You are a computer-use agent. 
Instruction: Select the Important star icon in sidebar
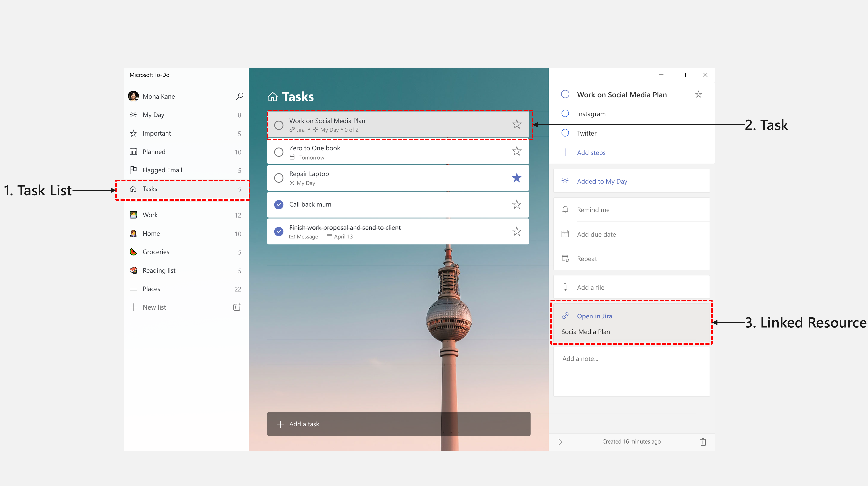[x=133, y=133]
